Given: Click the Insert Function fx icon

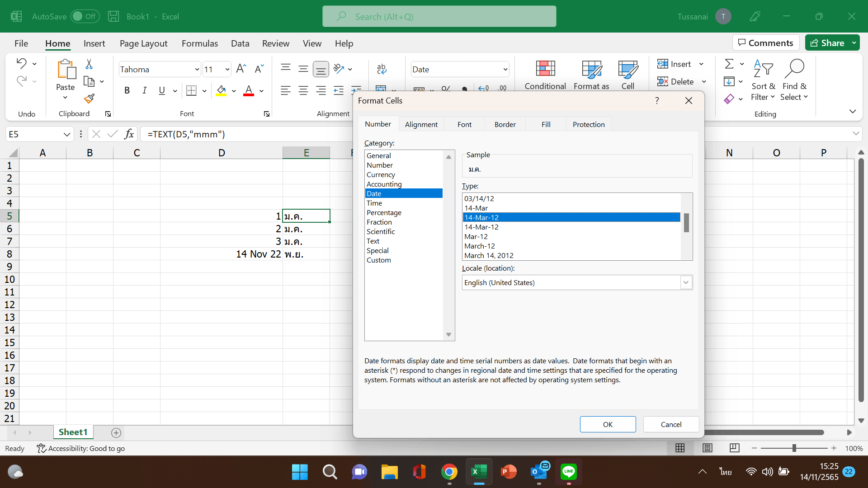Looking at the screenshot, I should coord(129,134).
